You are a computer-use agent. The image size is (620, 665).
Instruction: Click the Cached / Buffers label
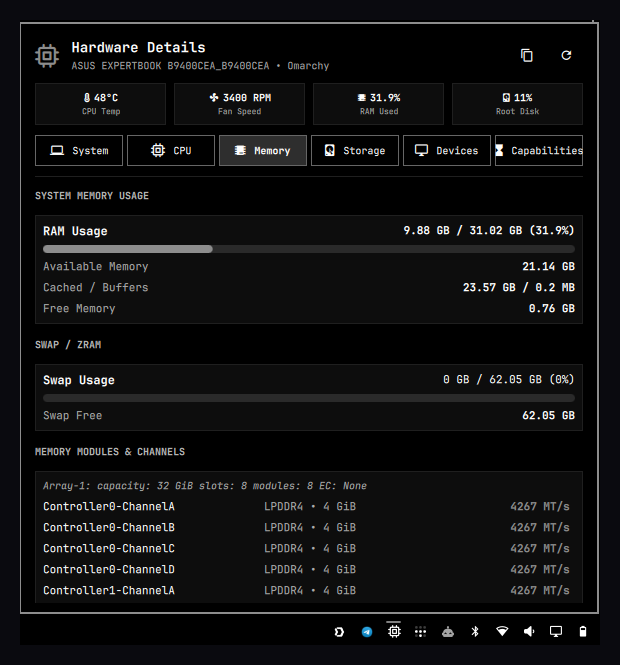coord(96,288)
